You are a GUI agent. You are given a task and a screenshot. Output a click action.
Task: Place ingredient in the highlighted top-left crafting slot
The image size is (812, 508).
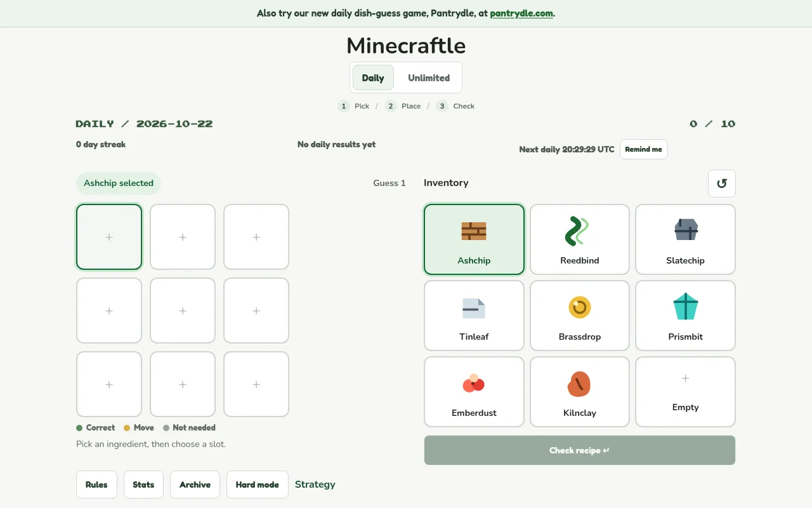tap(109, 237)
